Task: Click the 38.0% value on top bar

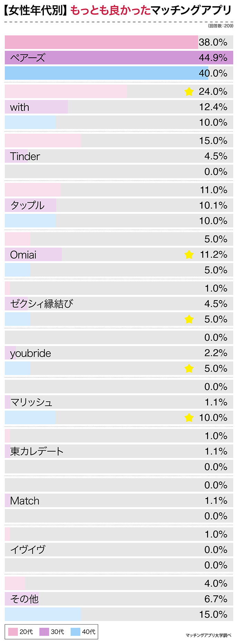Action: [213, 42]
